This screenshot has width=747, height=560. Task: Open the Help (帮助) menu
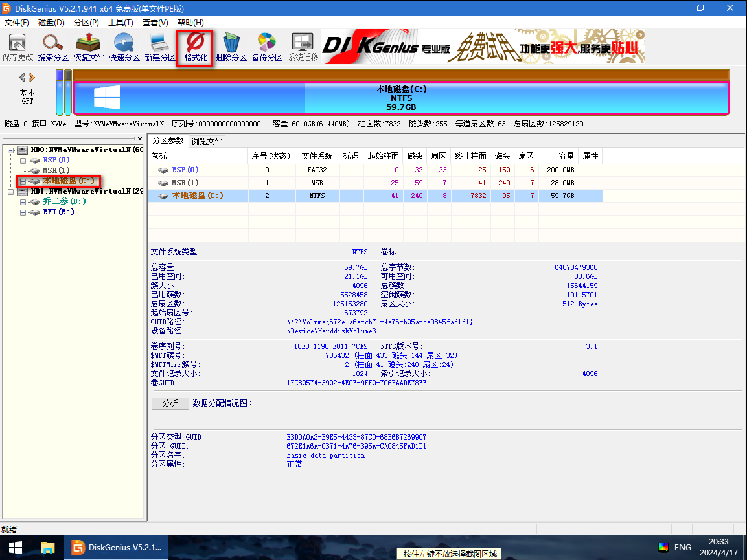(x=190, y=23)
